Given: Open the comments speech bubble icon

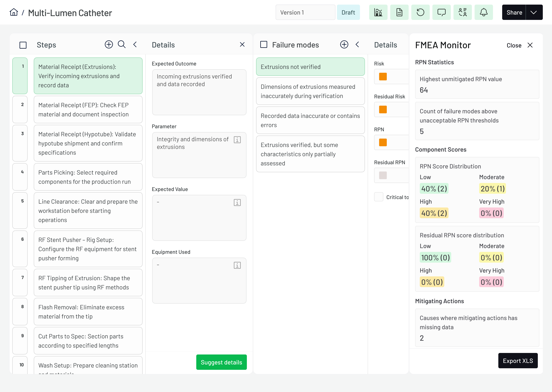Looking at the screenshot, I should click(441, 12).
